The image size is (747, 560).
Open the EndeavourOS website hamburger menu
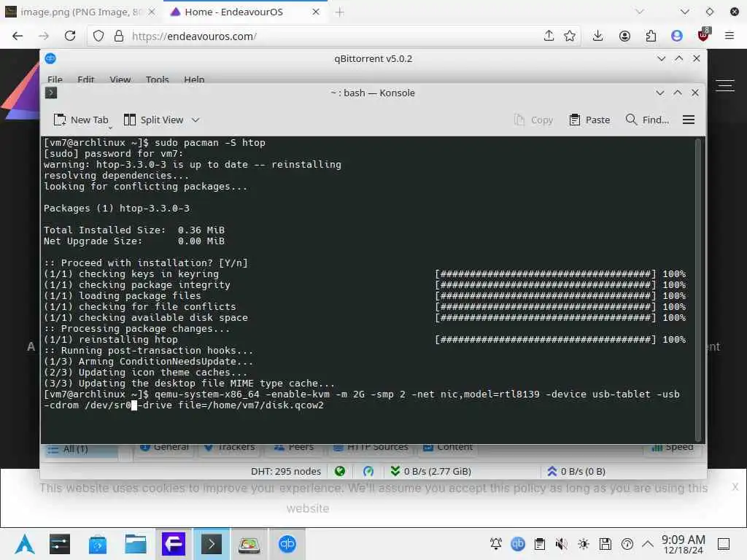(726, 86)
